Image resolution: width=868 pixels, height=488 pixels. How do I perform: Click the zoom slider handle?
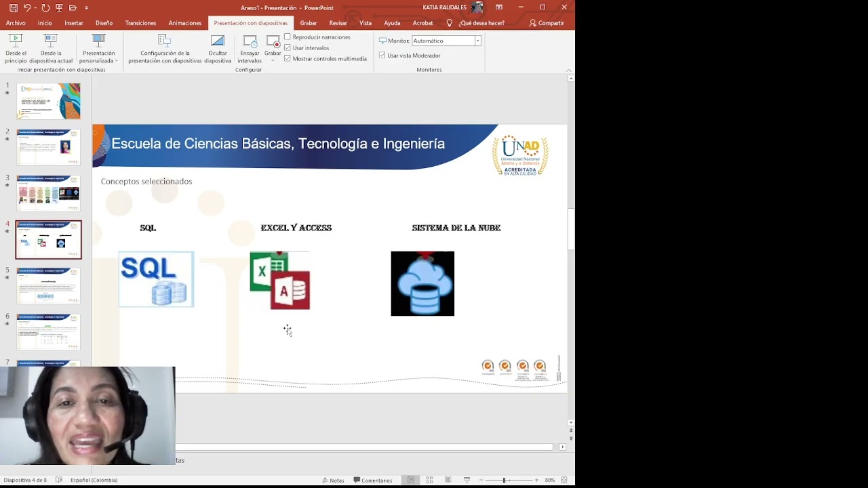click(504, 480)
